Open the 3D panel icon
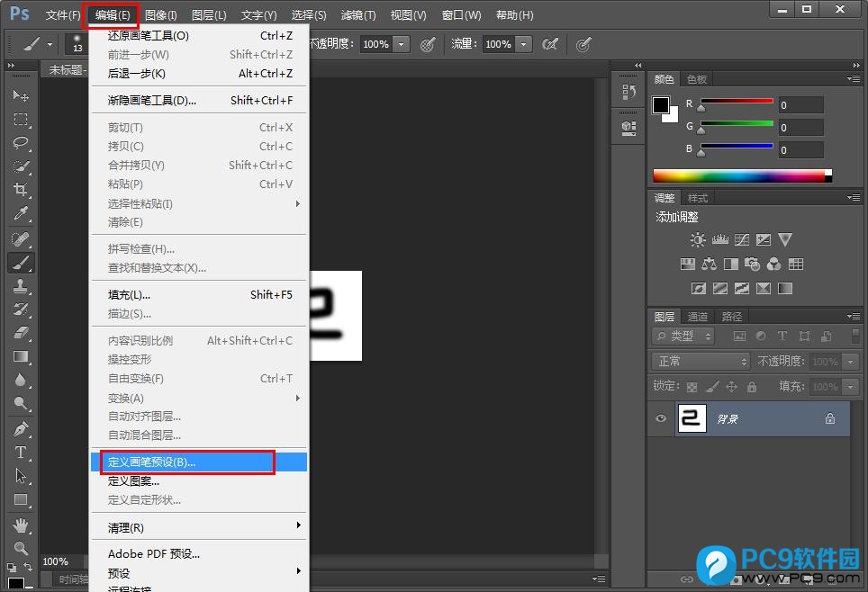 628,129
